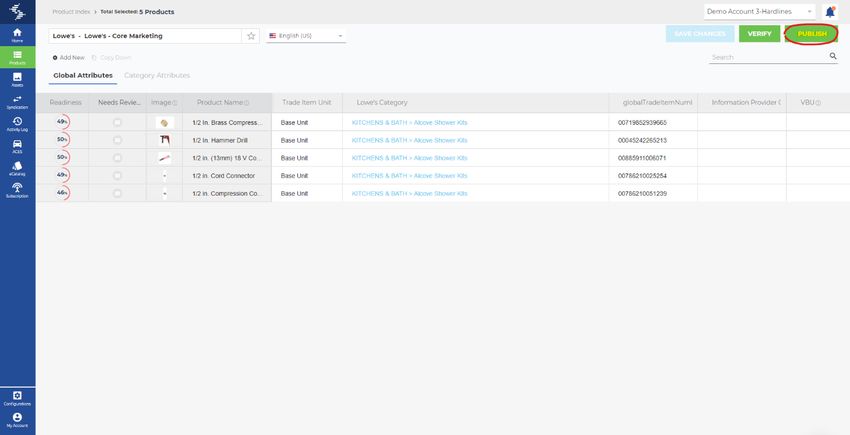Screen dimensions: 850x435
Task: Switch to Category Attributes tab
Action: tap(157, 75)
